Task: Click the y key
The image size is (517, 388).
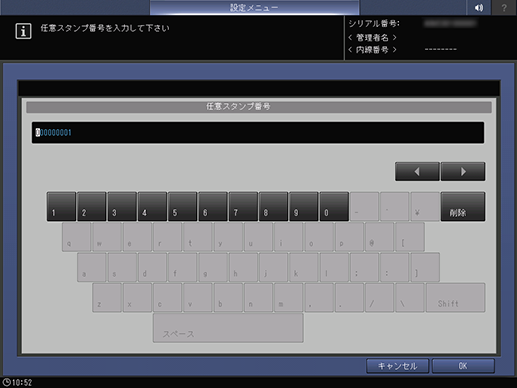Action: 228,237
